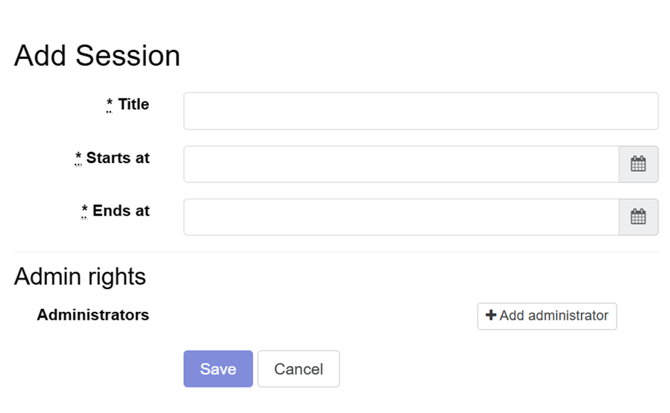Focus the Starts at date field
670x413 pixels.
(x=401, y=164)
